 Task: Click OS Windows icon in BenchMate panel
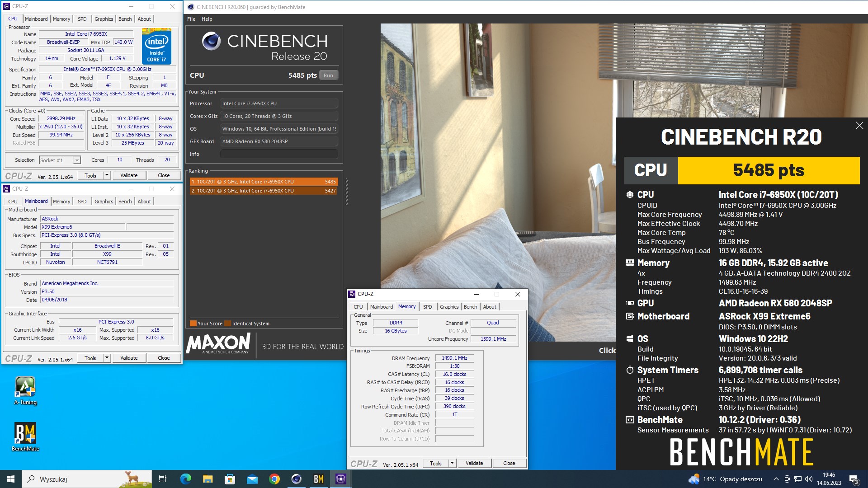point(629,339)
